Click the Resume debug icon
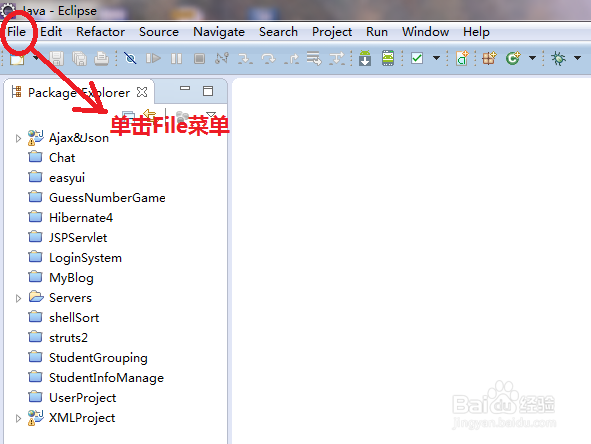Screen dimensions: 591x444 153,58
